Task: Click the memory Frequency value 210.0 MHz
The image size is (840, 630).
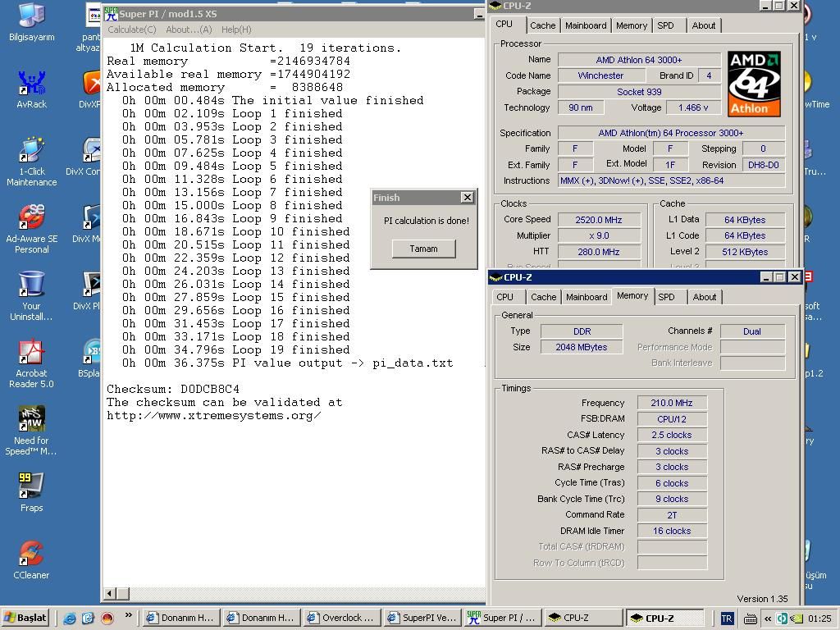Action: (672, 403)
